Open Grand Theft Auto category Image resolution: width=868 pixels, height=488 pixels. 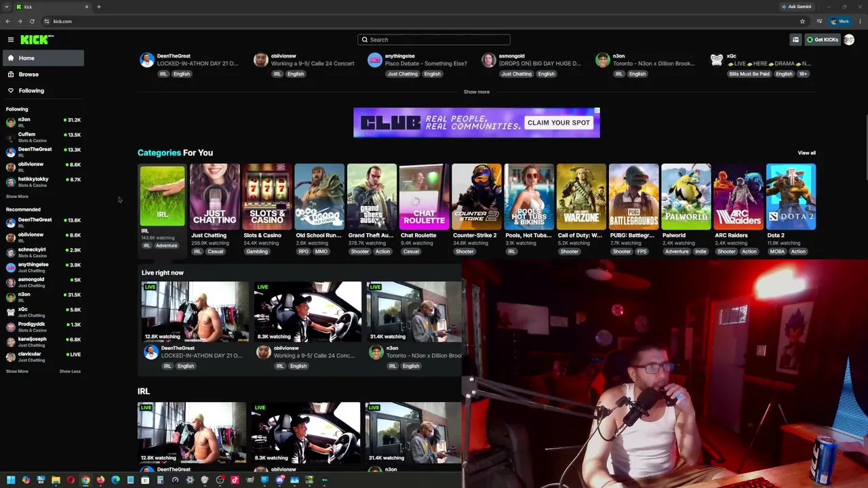click(372, 197)
